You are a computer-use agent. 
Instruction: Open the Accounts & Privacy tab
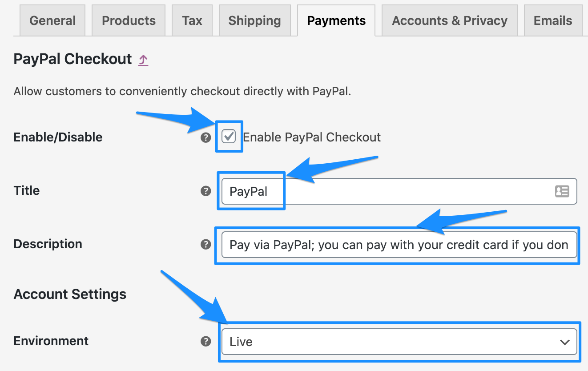click(x=449, y=20)
